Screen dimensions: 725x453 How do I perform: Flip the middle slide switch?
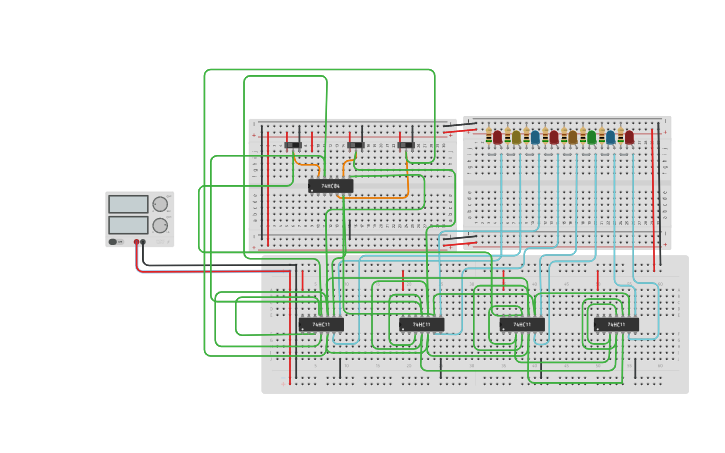[x=356, y=145]
